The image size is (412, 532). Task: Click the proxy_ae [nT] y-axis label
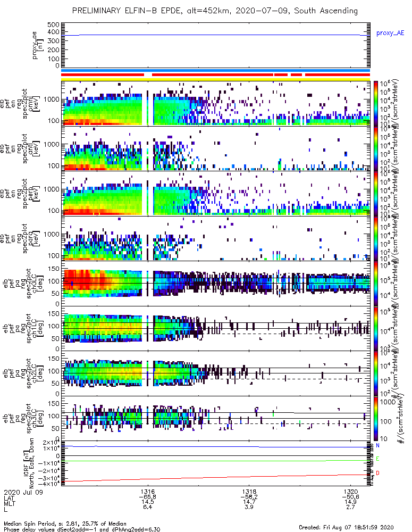(38, 45)
